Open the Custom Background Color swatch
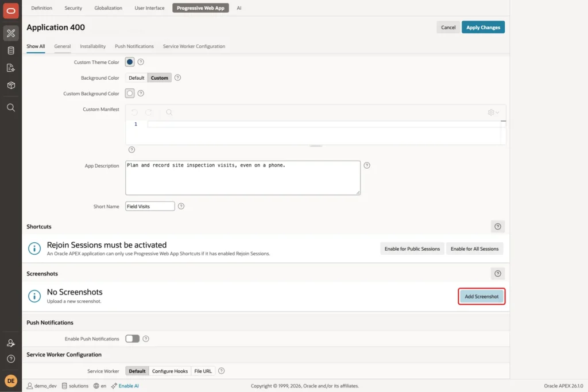This screenshot has height=392, width=588. 130,94
